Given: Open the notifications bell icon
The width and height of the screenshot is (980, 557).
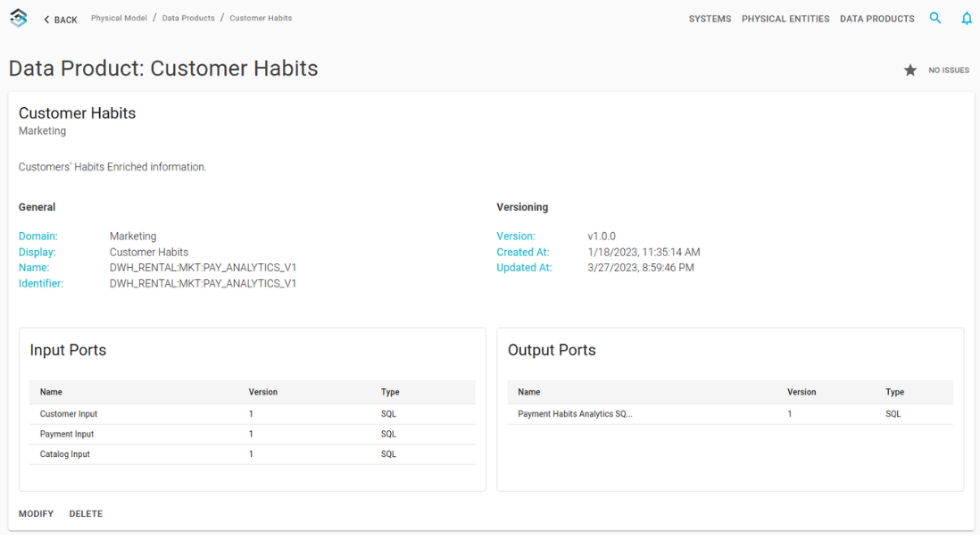Looking at the screenshot, I should point(967,18).
